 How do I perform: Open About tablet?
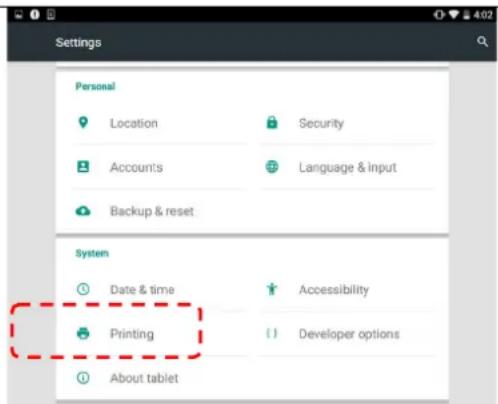tap(159, 378)
